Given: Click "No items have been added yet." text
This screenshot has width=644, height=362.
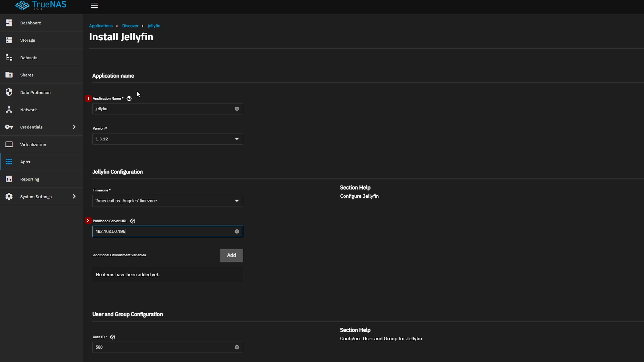Looking at the screenshot, I should (128, 275).
